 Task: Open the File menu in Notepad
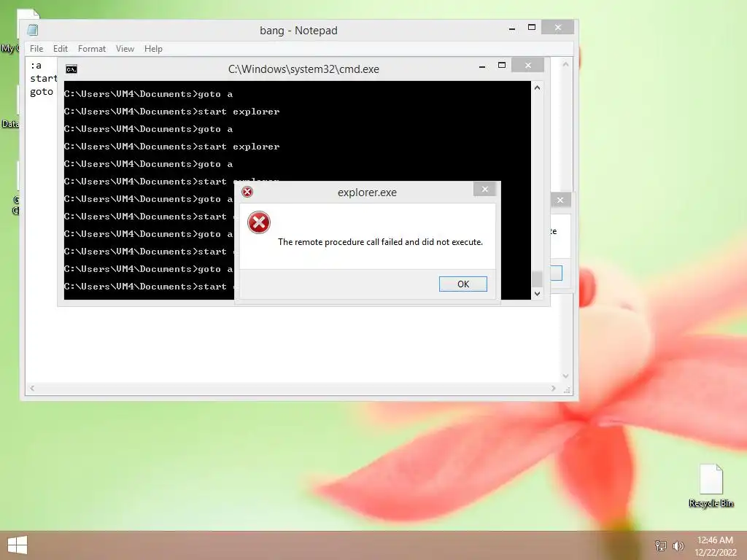(x=36, y=49)
